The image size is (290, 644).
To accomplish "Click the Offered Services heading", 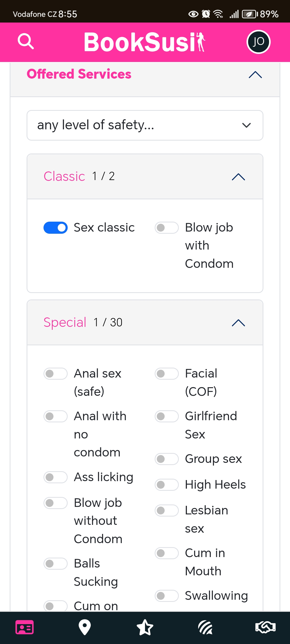I will 79,74.
